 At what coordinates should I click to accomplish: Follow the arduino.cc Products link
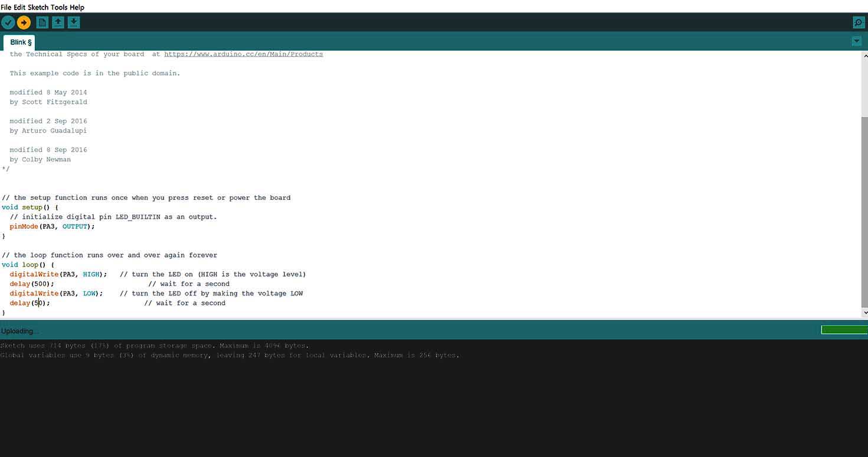(x=243, y=54)
